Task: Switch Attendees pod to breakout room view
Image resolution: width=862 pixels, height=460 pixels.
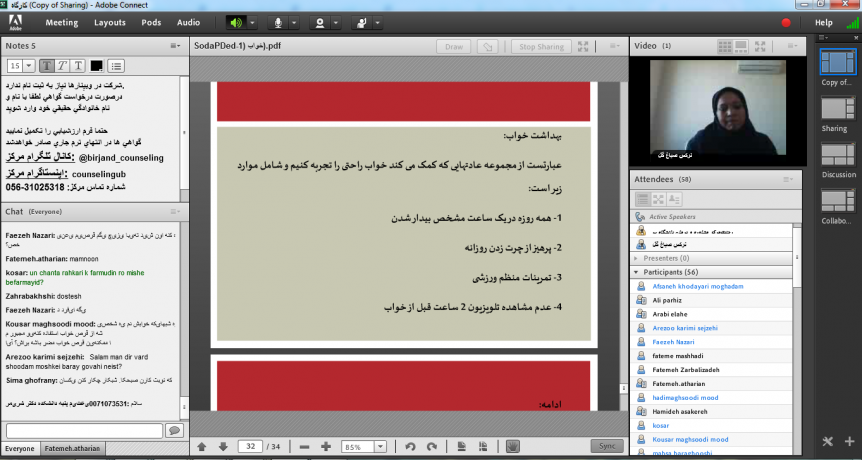Action: [x=658, y=199]
